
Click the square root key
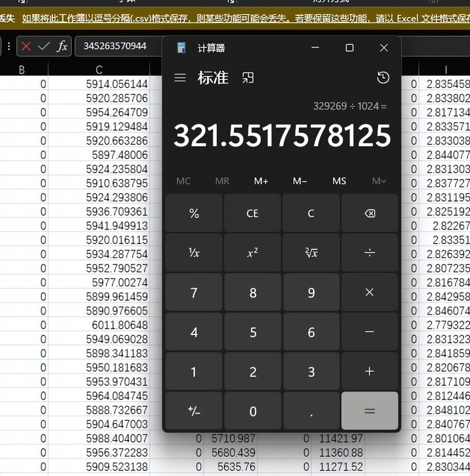[311, 252]
